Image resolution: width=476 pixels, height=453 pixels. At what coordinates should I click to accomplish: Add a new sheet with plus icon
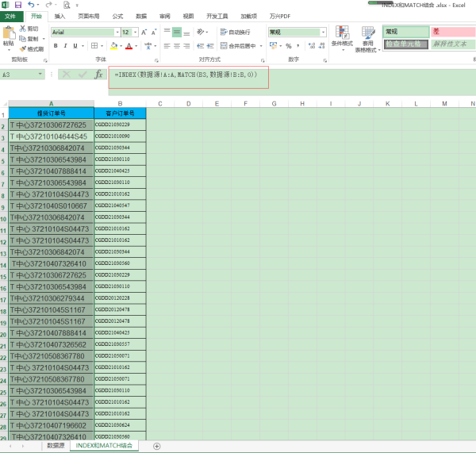156,446
